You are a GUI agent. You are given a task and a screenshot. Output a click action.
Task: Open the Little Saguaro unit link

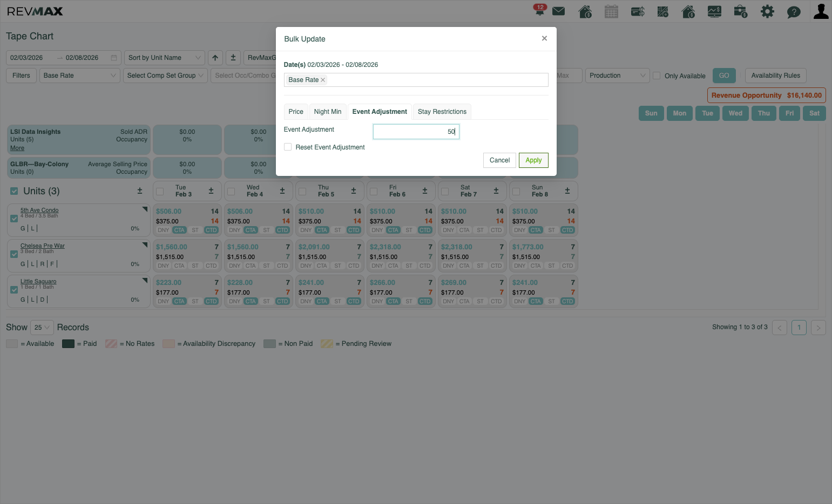(x=38, y=281)
